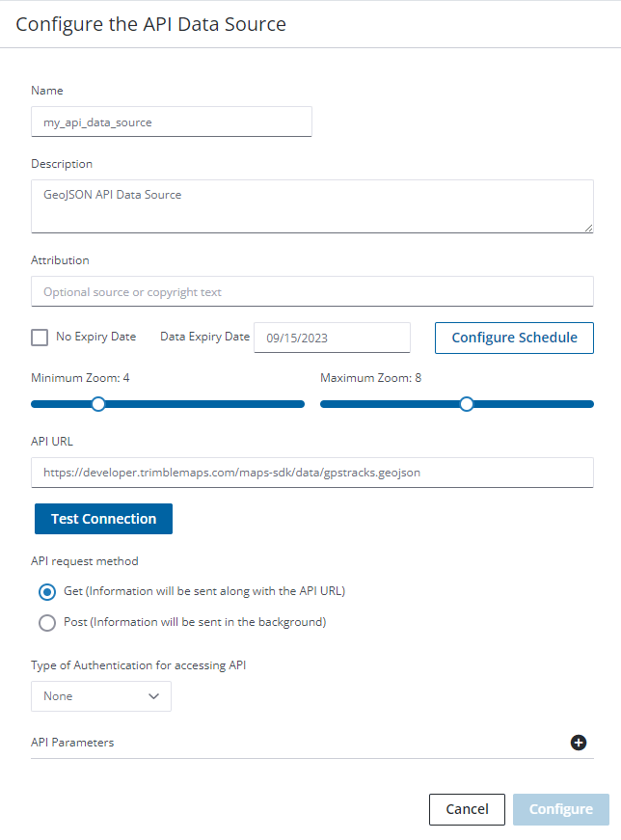Click the description textarea resize handle
The image size is (621, 840).
coord(588,229)
